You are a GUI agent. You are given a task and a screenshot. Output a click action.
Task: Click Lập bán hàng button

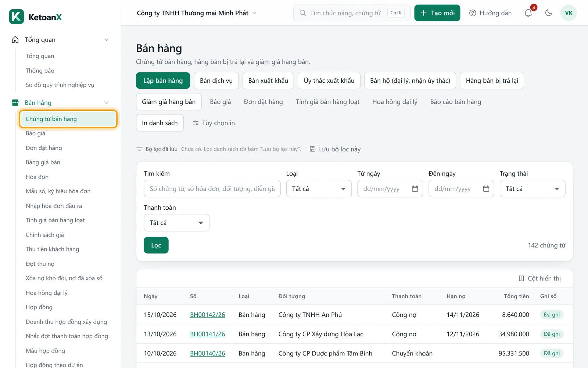coord(163,81)
